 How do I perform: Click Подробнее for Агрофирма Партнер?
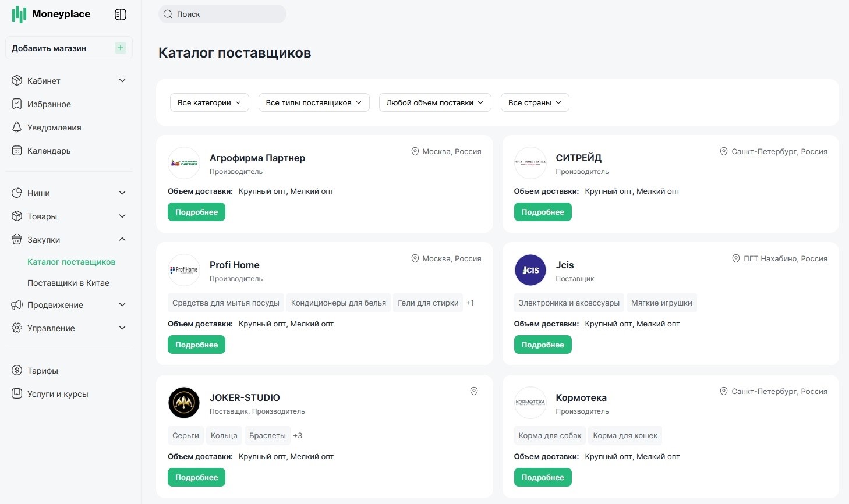(196, 212)
